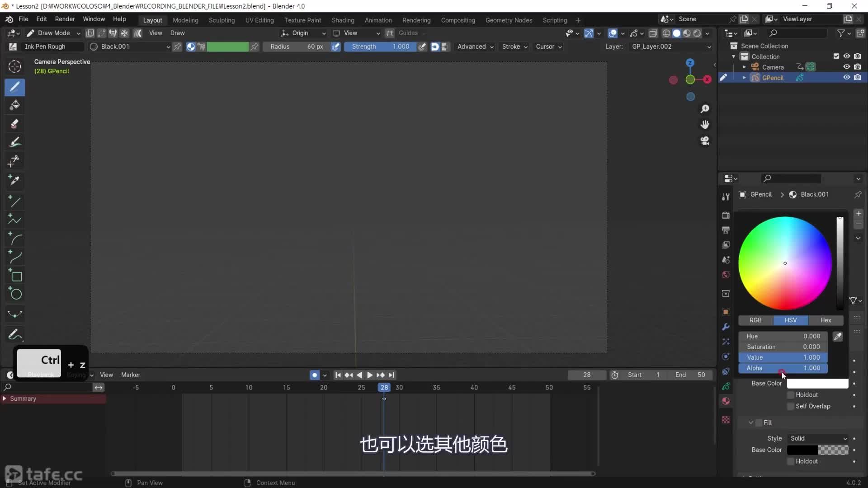Select the Erase tool

(x=14, y=124)
